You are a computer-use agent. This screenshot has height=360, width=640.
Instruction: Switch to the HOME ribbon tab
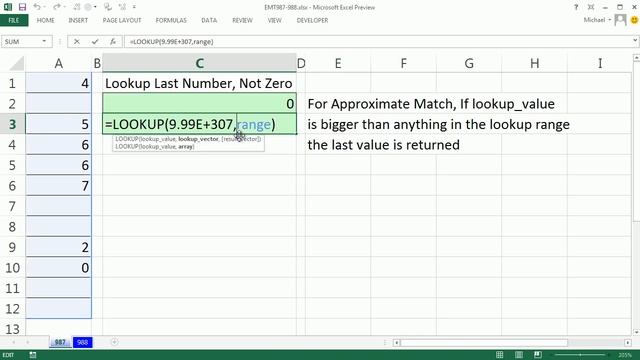45,20
